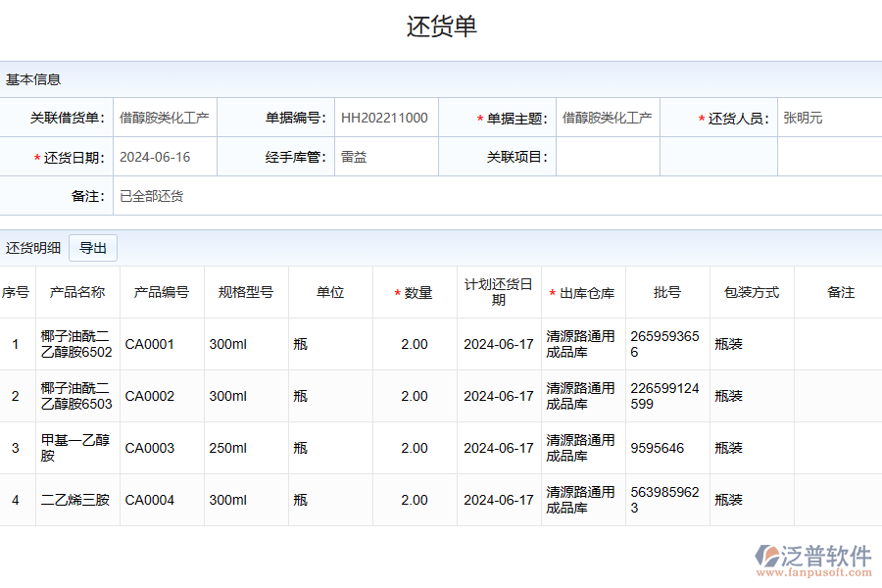Click the 产品名称 column header

[x=78, y=291]
